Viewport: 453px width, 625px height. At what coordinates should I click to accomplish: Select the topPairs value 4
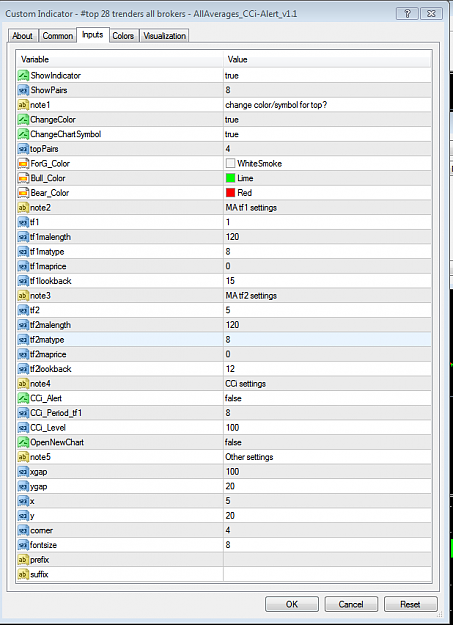(x=228, y=149)
